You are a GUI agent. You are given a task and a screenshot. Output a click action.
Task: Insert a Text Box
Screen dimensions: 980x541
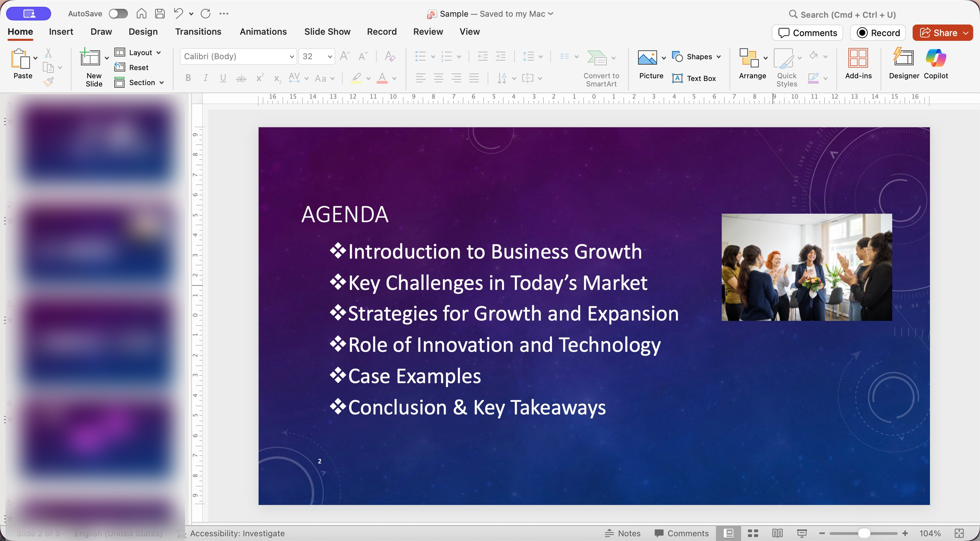coord(694,78)
